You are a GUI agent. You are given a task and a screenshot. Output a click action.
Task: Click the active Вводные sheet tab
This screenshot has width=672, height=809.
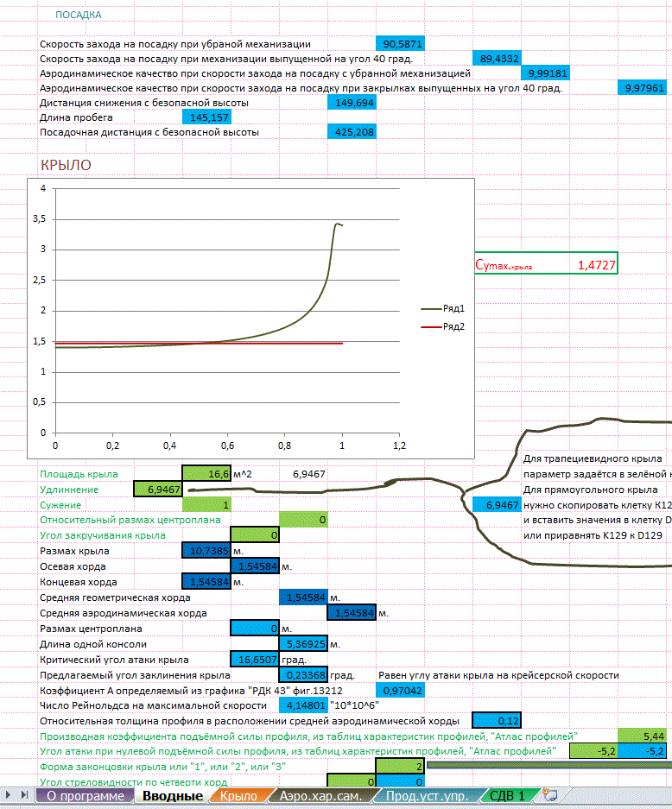[172, 795]
